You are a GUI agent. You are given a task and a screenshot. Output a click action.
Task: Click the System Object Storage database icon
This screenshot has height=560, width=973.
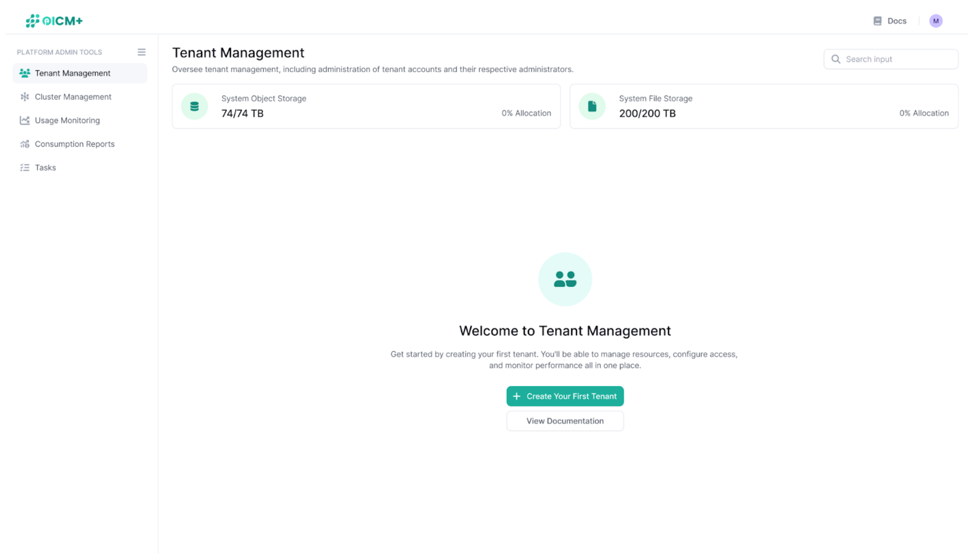pos(194,106)
